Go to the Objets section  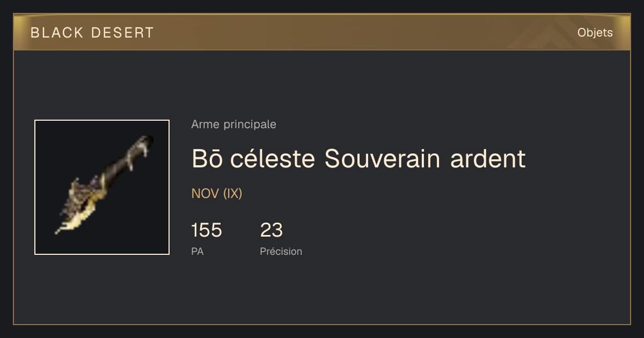tap(595, 33)
